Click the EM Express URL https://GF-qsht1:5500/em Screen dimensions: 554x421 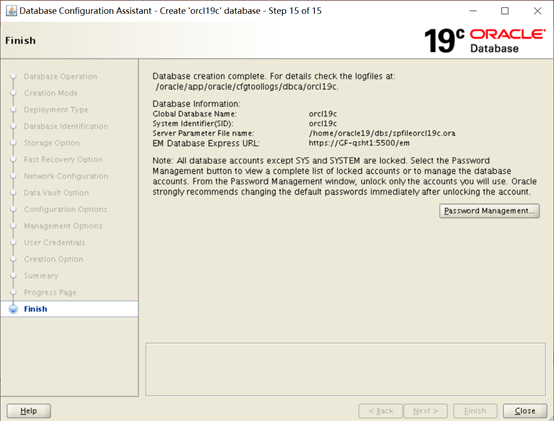tap(359, 143)
